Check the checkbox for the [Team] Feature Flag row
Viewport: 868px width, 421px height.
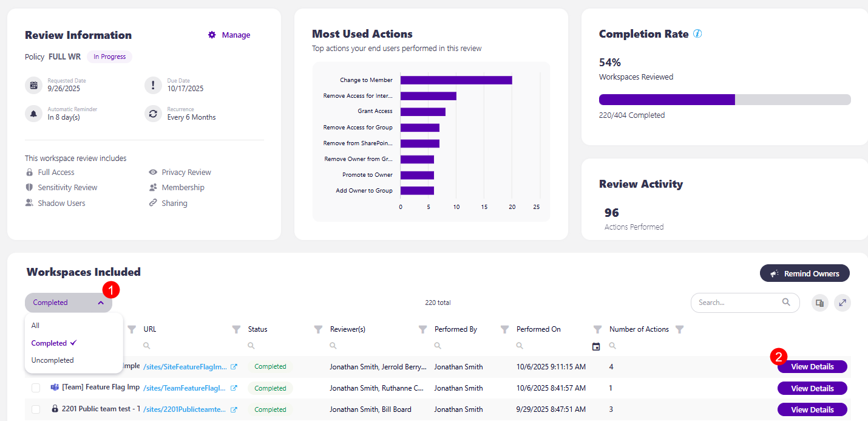click(35, 388)
